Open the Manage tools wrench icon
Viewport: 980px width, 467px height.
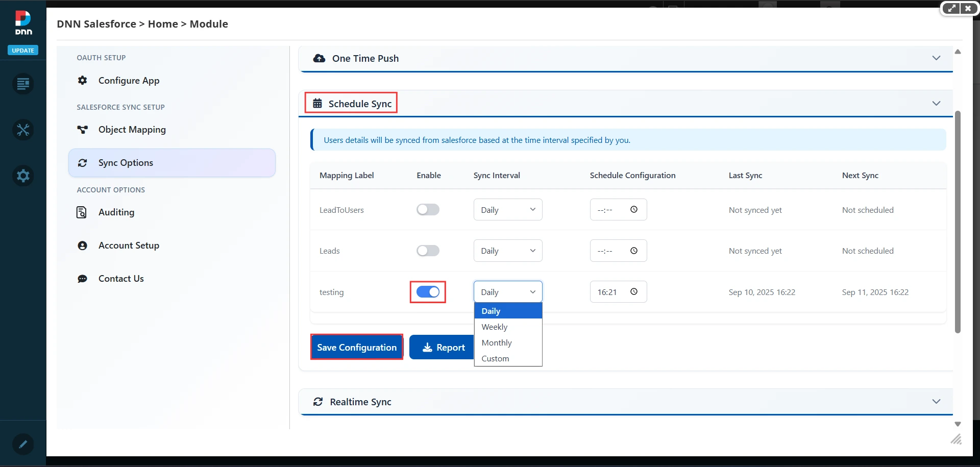pos(23,130)
